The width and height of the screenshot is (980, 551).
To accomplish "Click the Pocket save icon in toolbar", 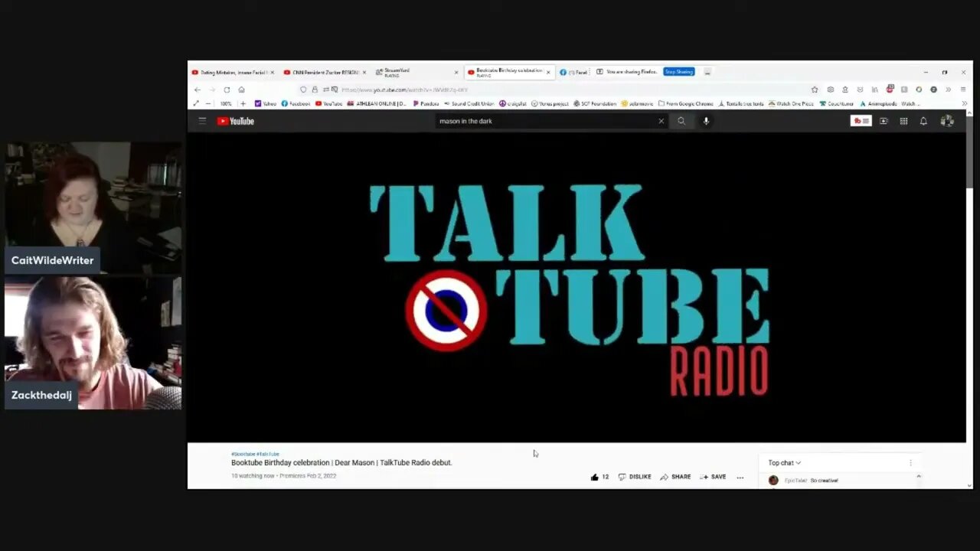I will point(860,90).
